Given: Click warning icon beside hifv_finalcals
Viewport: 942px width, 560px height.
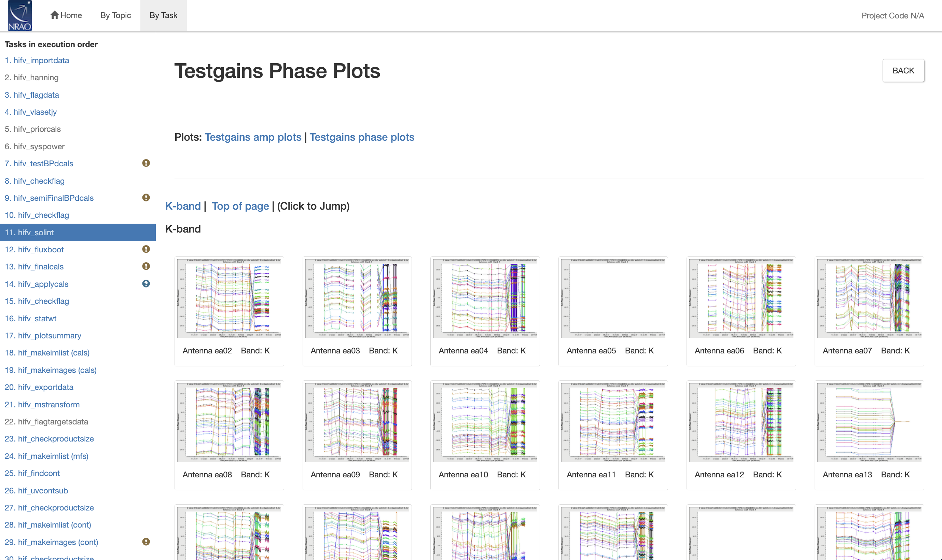Looking at the screenshot, I should pyautogui.click(x=146, y=266).
